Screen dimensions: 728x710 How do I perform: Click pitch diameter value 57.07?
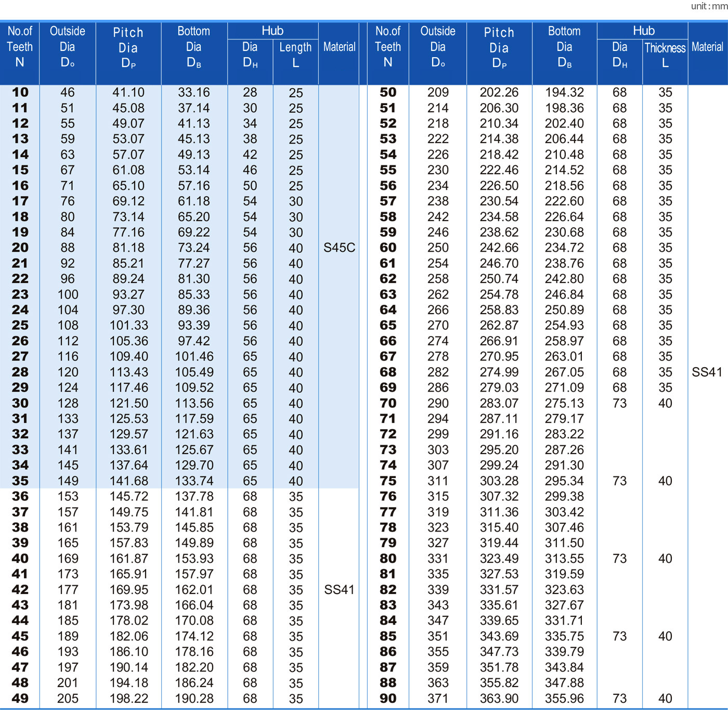tap(128, 154)
